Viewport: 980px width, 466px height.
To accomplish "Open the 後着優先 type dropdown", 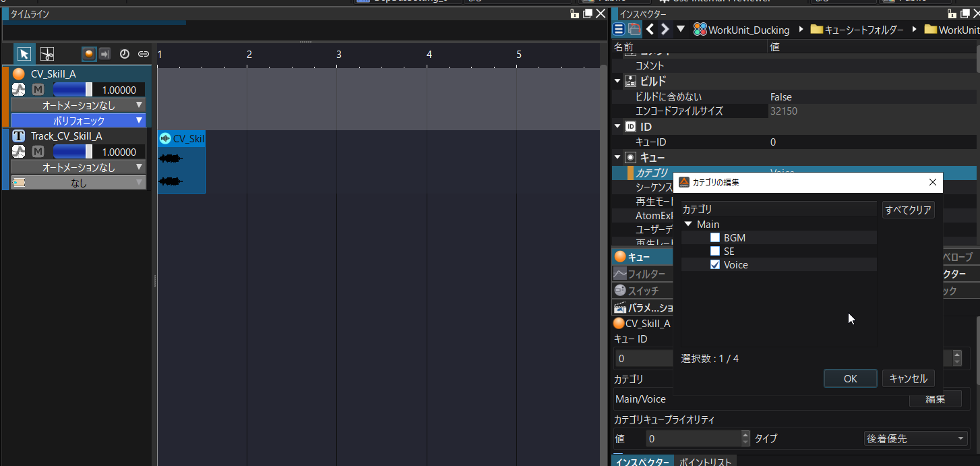I will tap(916, 438).
